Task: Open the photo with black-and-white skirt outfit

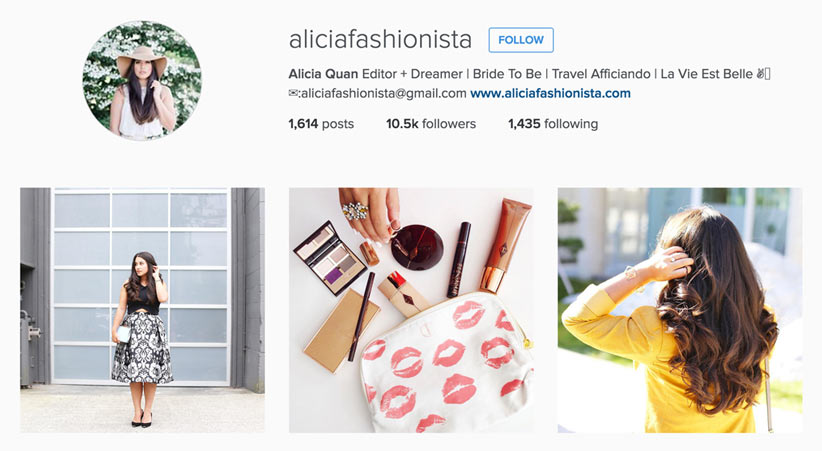Action: (143, 310)
